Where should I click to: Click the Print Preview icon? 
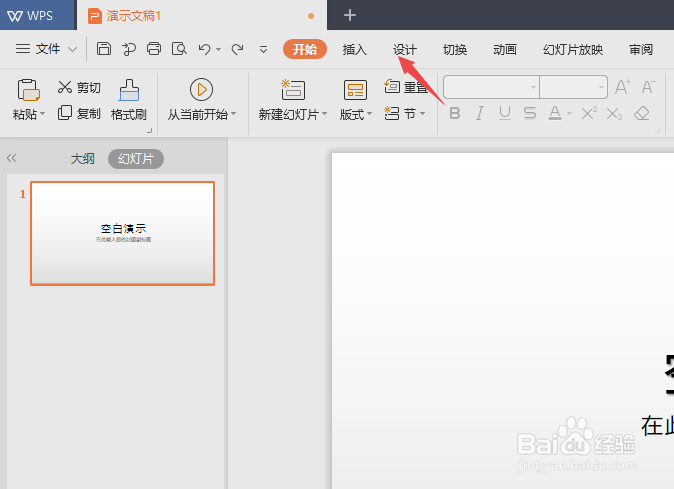(179, 49)
